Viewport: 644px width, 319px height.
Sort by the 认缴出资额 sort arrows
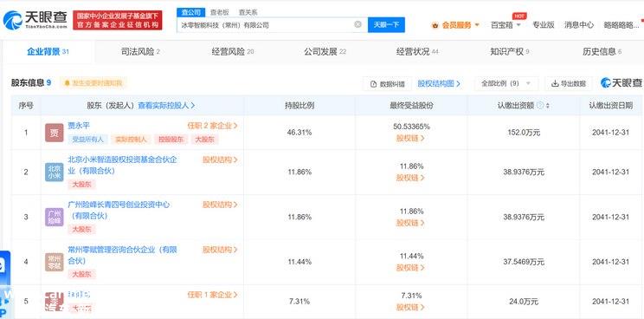pyautogui.click(x=547, y=106)
